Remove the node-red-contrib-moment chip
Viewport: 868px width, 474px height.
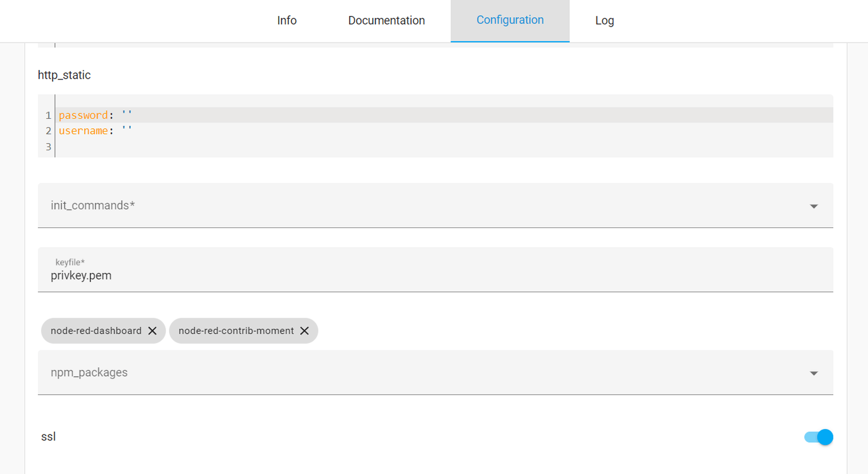point(304,331)
